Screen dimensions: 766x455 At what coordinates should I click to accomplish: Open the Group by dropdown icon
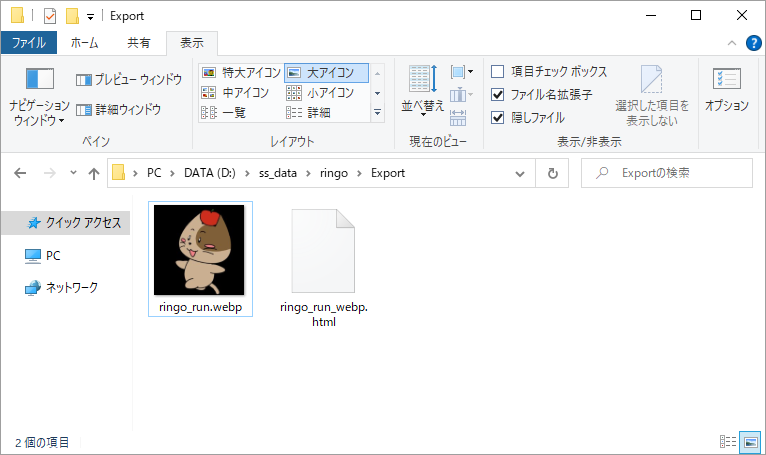tap(461, 72)
